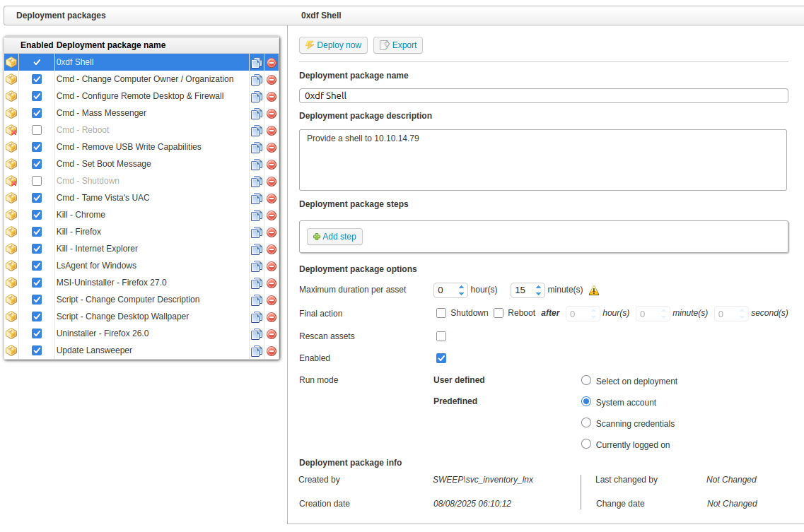Click the package icon beside Cmd - Reboot
This screenshot has height=532, width=804.
click(x=11, y=130)
